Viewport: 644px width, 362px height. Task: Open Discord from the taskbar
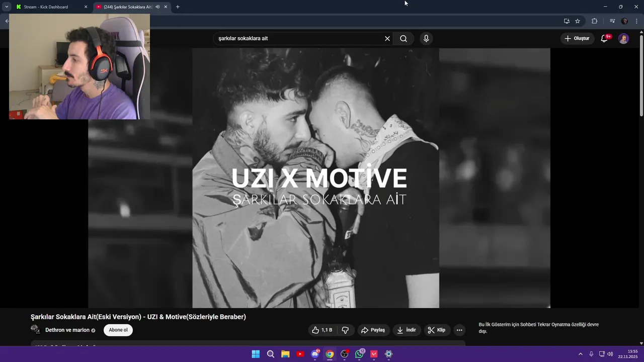click(315, 354)
